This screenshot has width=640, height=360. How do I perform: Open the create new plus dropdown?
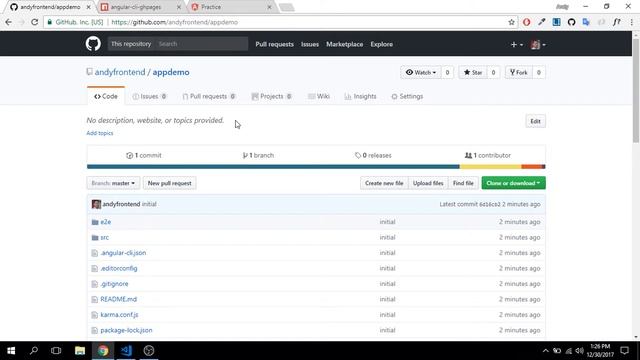point(516,44)
